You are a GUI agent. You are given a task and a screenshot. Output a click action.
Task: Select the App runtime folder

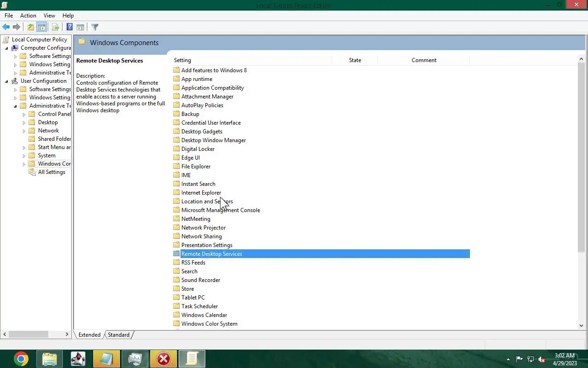[197, 79]
